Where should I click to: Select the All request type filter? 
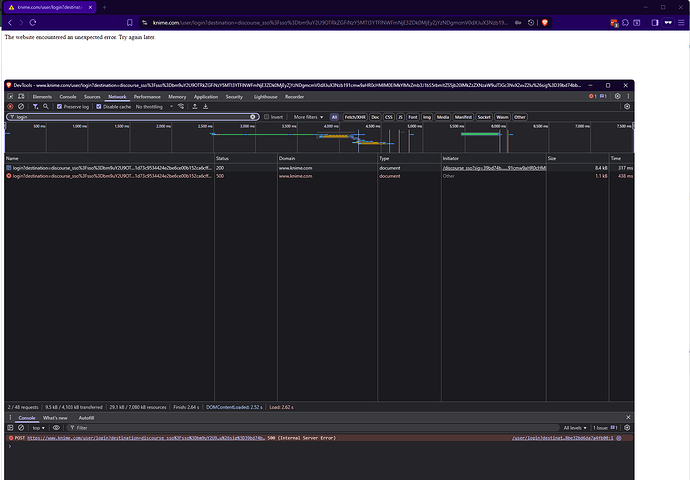334,117
